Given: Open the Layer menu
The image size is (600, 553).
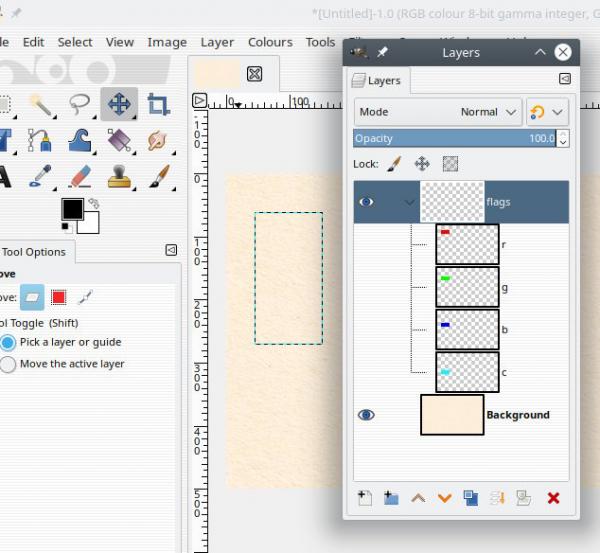Looking at the screenshot, I should (217, 42).
